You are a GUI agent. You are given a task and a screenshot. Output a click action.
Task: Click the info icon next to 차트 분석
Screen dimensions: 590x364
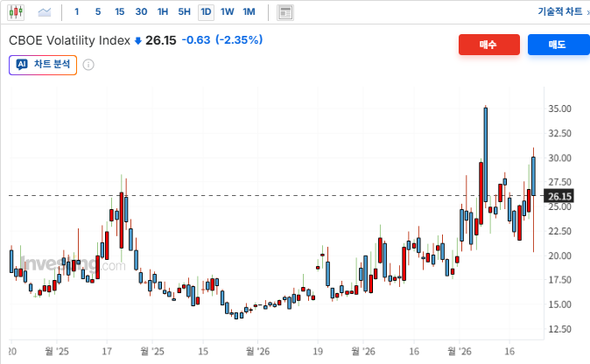point(88,65)
